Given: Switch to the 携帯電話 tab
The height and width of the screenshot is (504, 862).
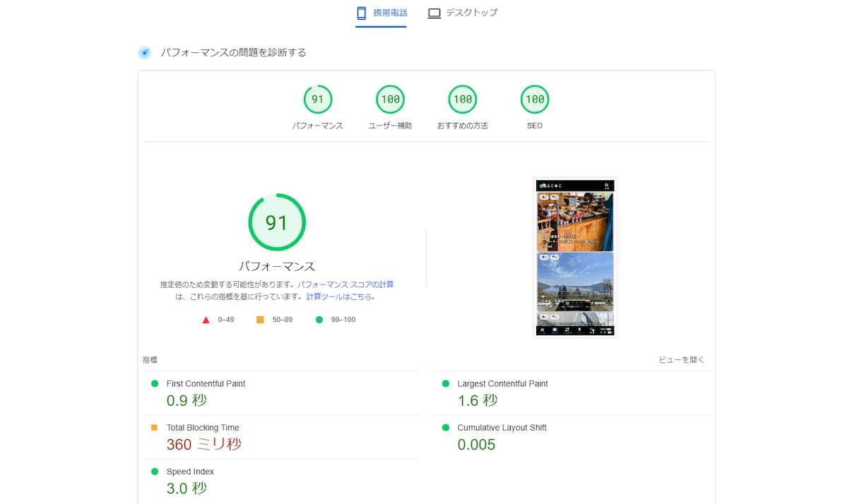Looking at the screenshot, I should [382, 13].
